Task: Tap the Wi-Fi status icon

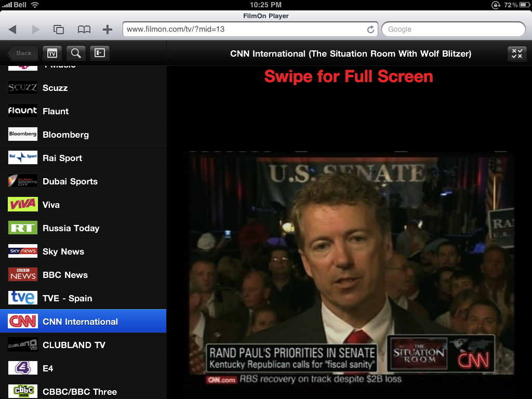Action: click(34, 5)
